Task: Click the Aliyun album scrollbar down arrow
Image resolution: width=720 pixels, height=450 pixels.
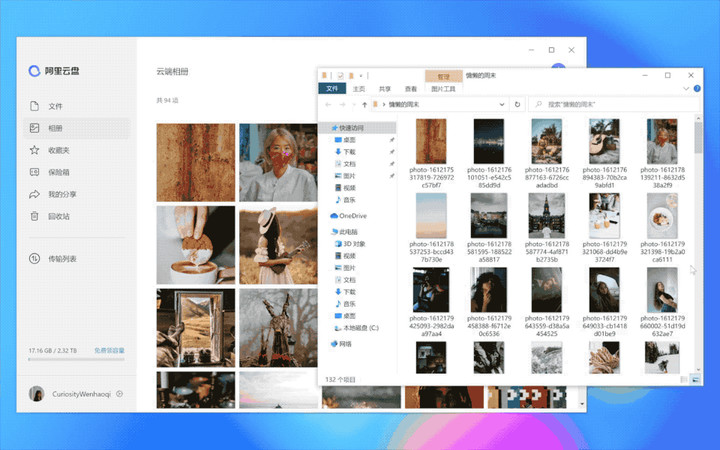Action: pos(582,404)
